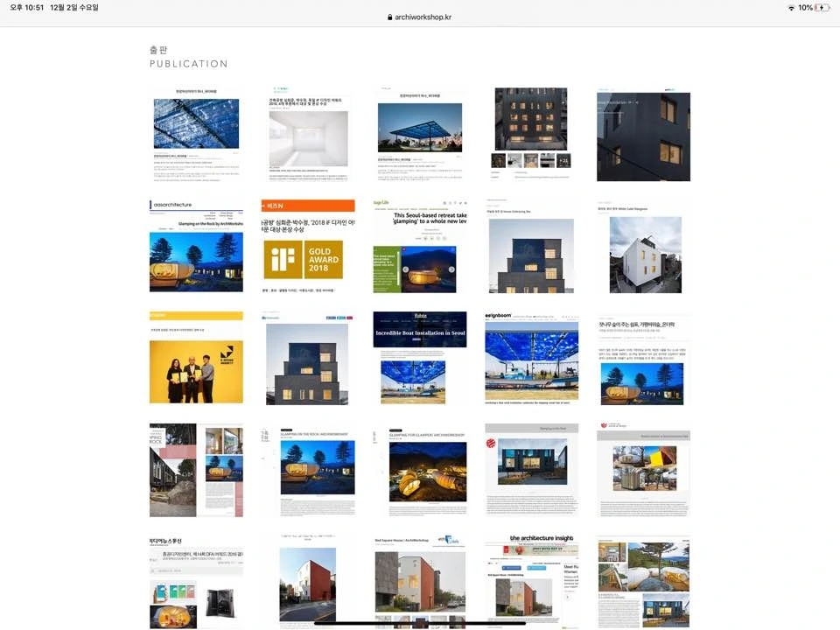Open the magazine page with white glamping pods collage
This screenshot has height=630, width=840.
(643, 582)
